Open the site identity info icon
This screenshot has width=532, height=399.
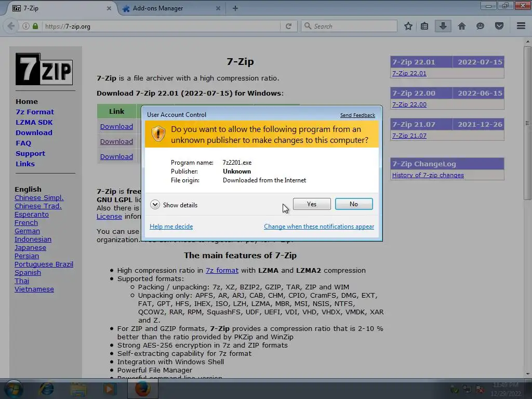pos(26,26)
